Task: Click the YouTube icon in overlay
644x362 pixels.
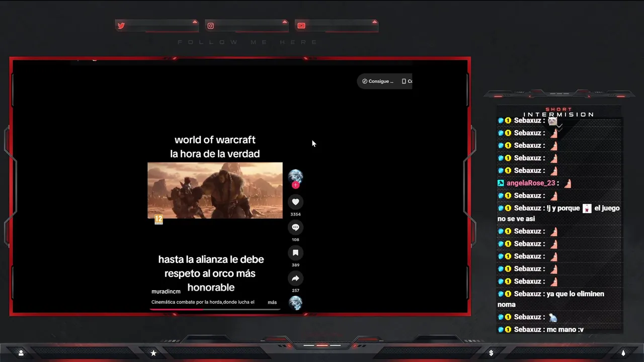Action: (301, 26)
